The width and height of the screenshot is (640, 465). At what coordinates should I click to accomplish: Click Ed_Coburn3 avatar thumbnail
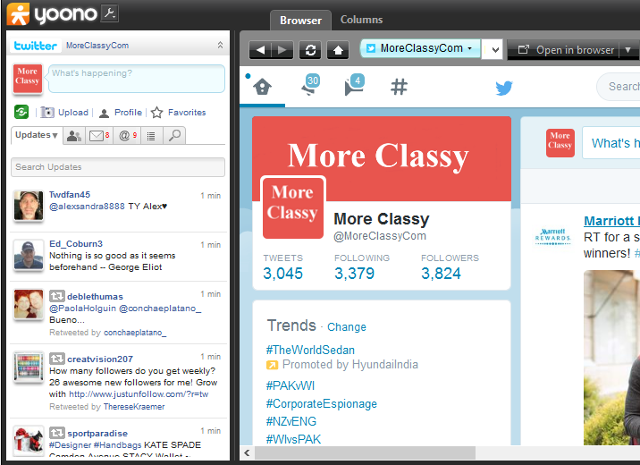click(x=28, y=255)
